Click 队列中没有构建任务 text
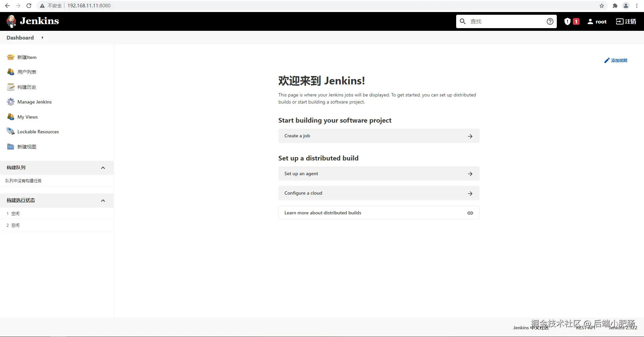 [x=23, y=181]
